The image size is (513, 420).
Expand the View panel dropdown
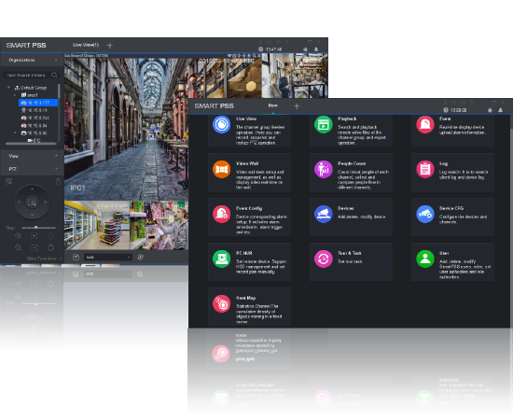coord(56,156)
